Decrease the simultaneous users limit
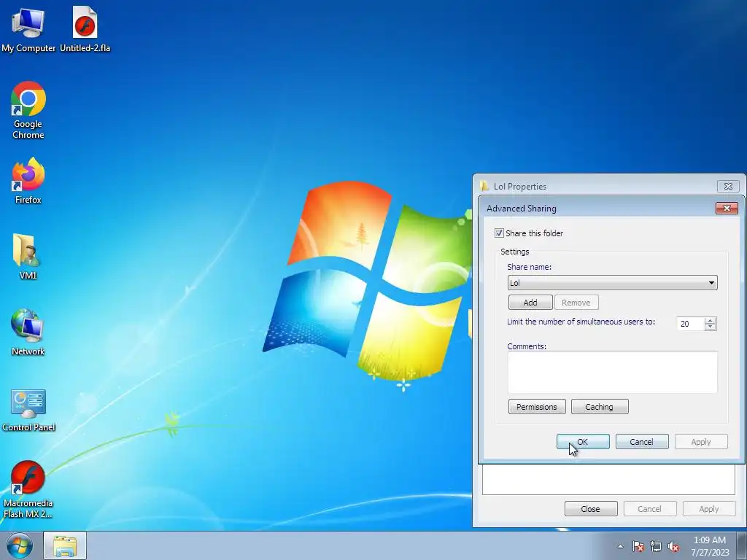 coord(711,327)
